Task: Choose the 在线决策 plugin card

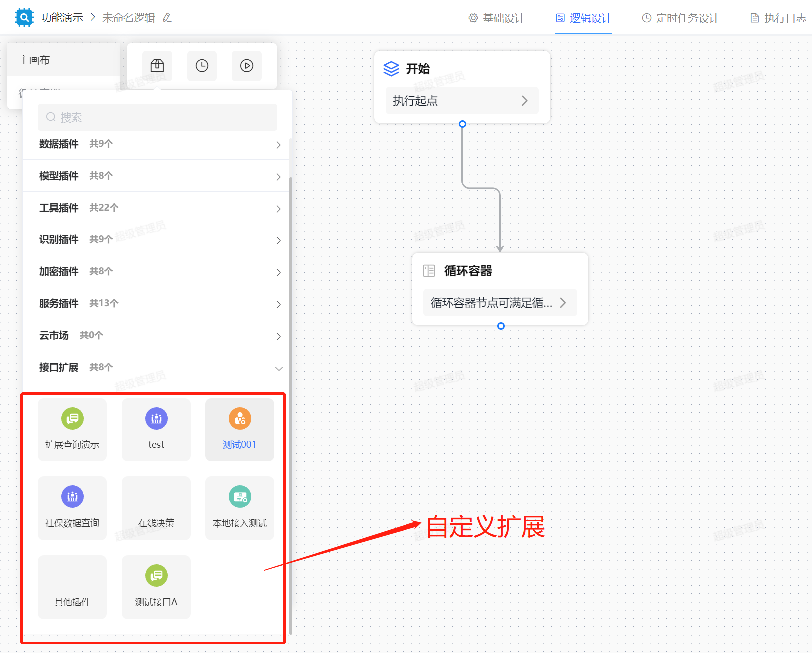Action: tap(156, 508)
